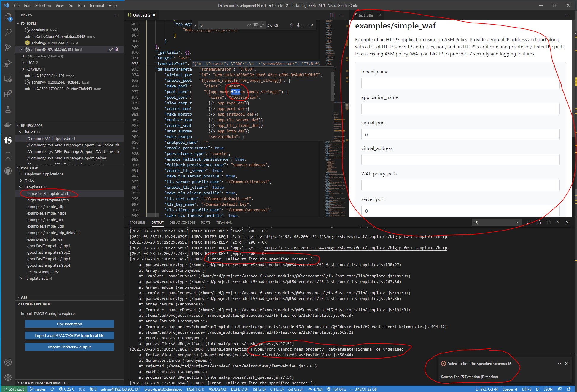Open the Search view in the activity bar
This screenshot has width=577, height=392.
8,32
